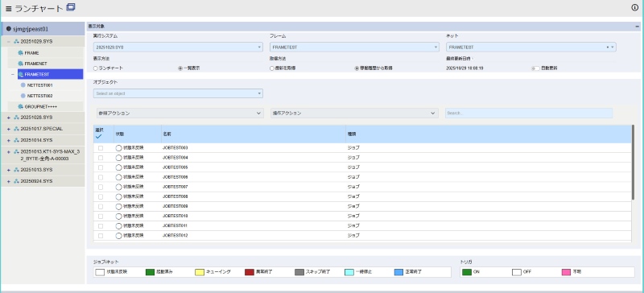Click the Search input field
This screenshot has width=644, height=293.
point(529,113)
